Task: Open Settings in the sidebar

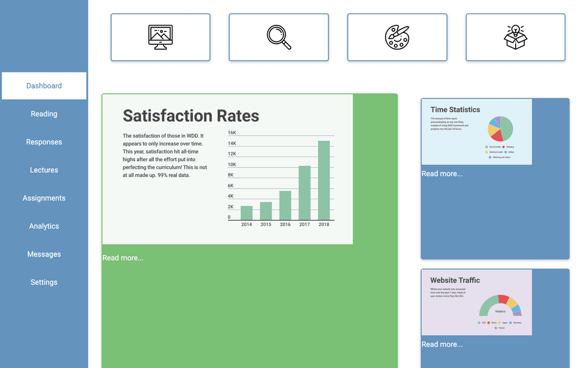Action: point(44,282)
